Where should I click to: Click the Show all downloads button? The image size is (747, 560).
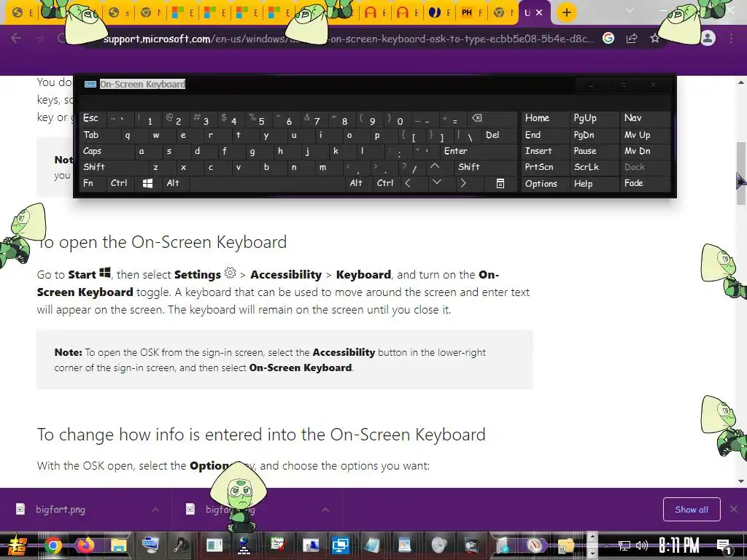[x=692, y=510]
